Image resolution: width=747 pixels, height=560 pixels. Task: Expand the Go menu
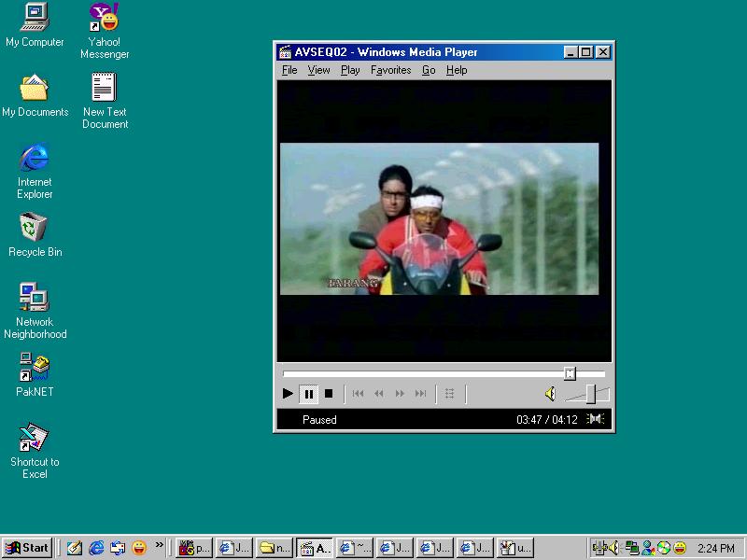(x=429, y=70)
